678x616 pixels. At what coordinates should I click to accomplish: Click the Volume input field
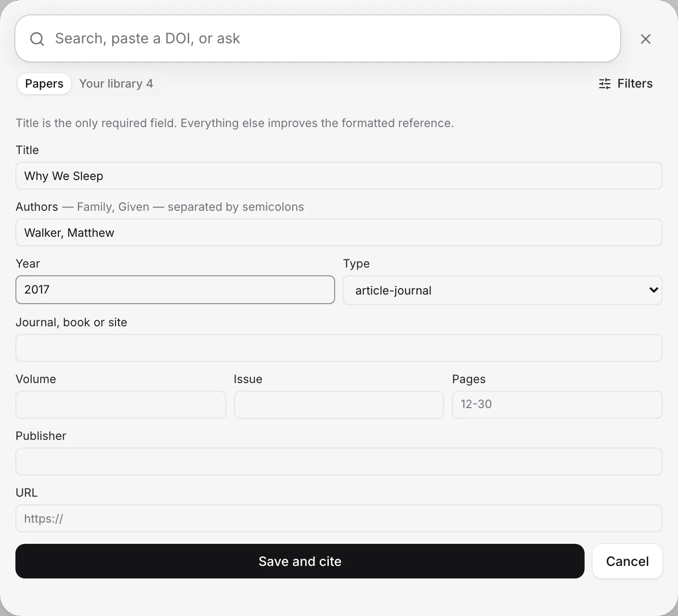click(x=121, y=405)
